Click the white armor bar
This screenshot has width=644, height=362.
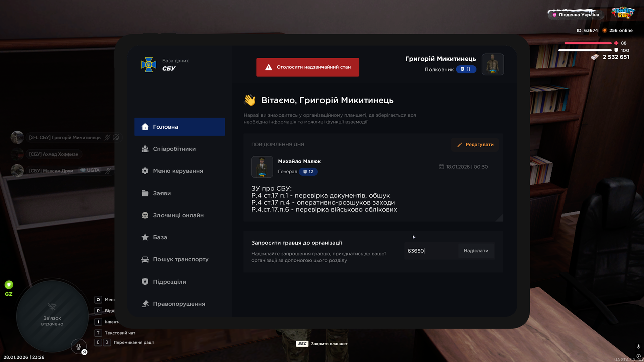coord(585,50)
